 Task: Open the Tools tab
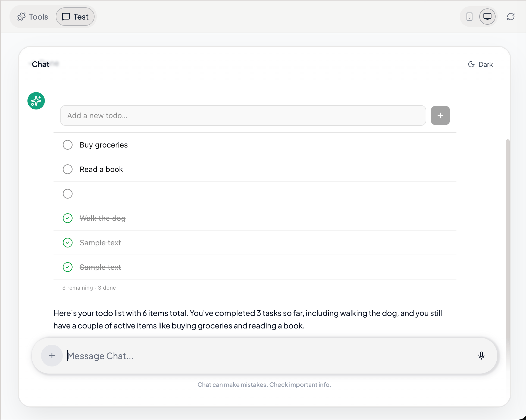coord(33,17)
